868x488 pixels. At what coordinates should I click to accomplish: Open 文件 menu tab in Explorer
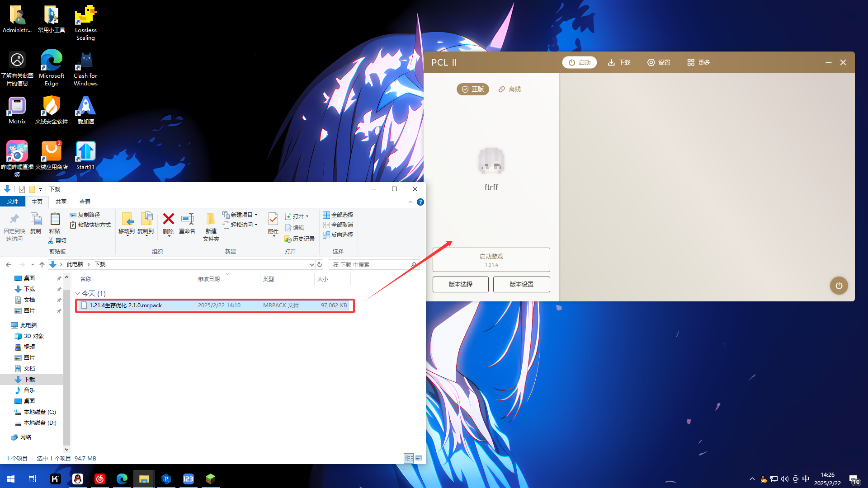[13, 202]
